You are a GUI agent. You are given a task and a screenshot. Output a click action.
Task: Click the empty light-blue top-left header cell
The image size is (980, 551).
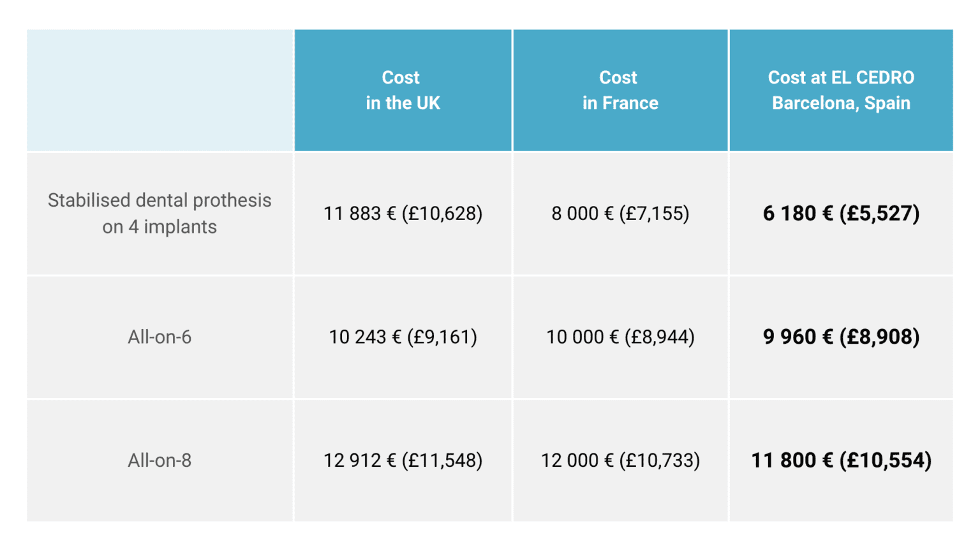pyautogui.click(x=160, y=91)
